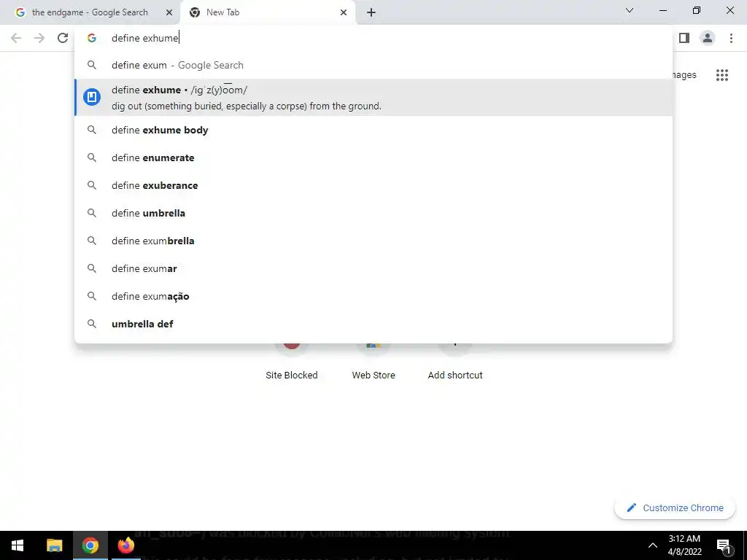This screenshot has width=747, height=560.
Task: Open the tab search chevron
Action: tap(630, 10)
